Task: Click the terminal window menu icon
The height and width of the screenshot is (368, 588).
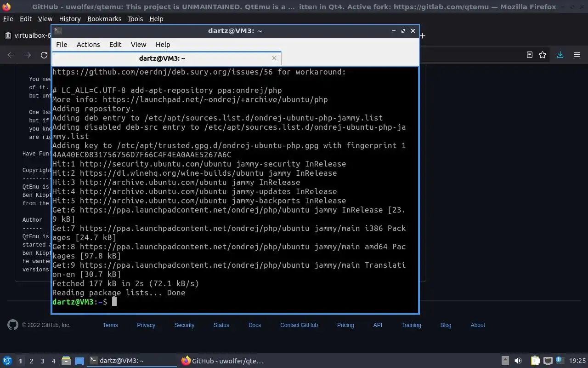Action: pos(57,31)
